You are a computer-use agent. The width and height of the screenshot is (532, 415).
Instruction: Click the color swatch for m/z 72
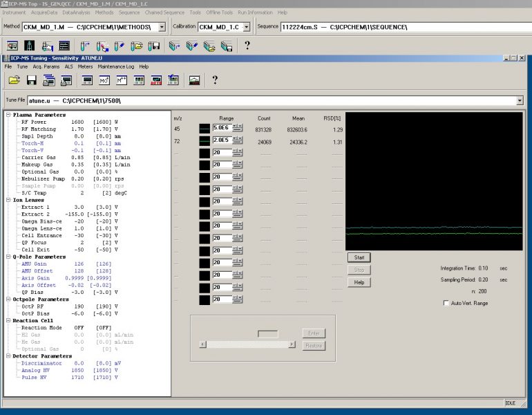point(205,141)
